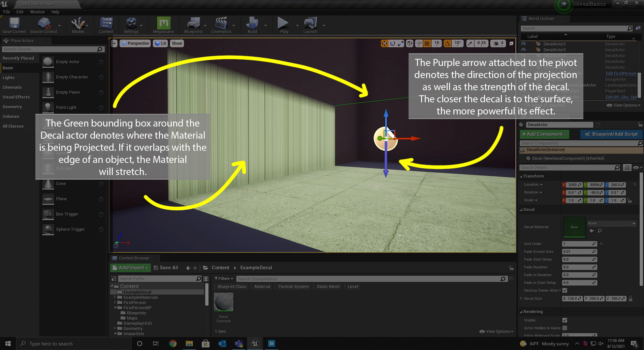Click the Edit FirstPerson link in outliner
Viewport: 644px width, 350px height.
point(621,73)
